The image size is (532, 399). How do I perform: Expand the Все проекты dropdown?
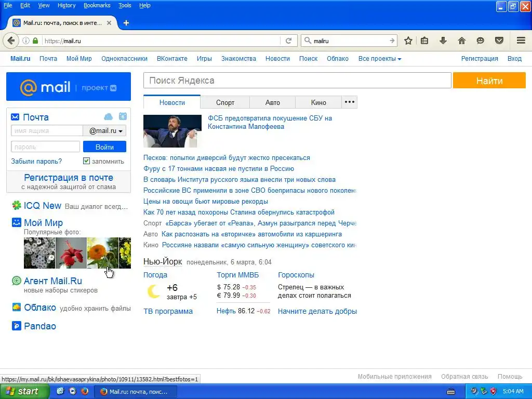(380, 59)
